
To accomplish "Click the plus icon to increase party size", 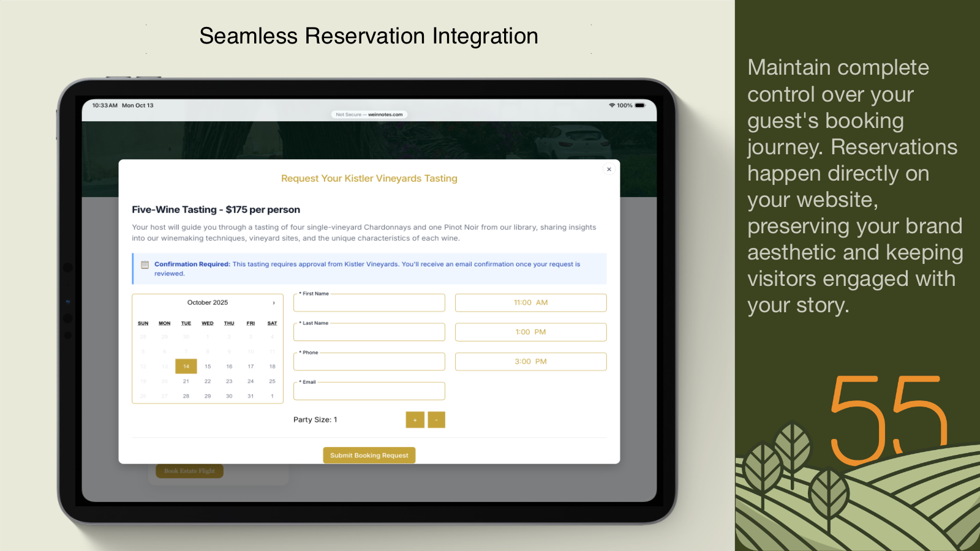I will pyautogui.click(x=415, y=420).
